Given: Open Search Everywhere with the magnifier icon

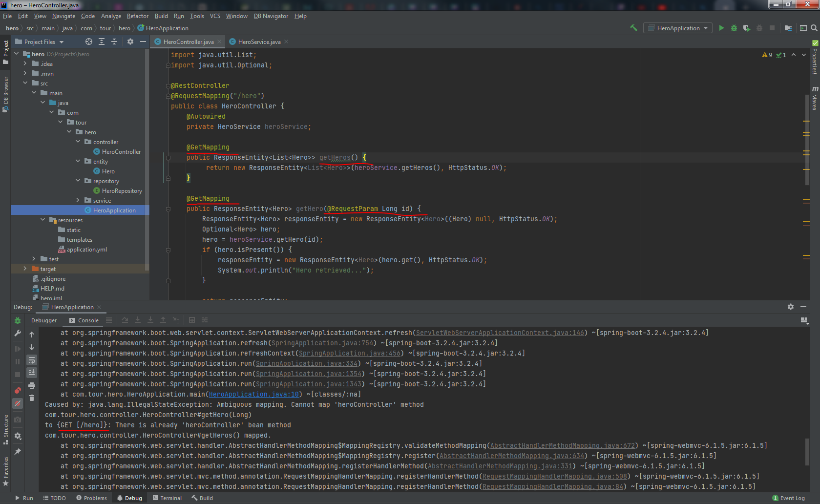Looking at the screenshot, I should pos(814,28).
